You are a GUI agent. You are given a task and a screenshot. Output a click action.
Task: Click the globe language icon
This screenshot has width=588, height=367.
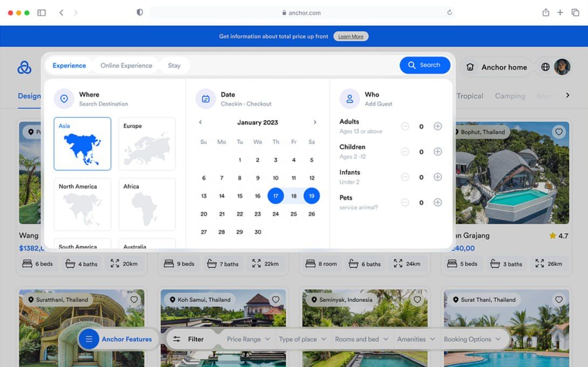545,67
